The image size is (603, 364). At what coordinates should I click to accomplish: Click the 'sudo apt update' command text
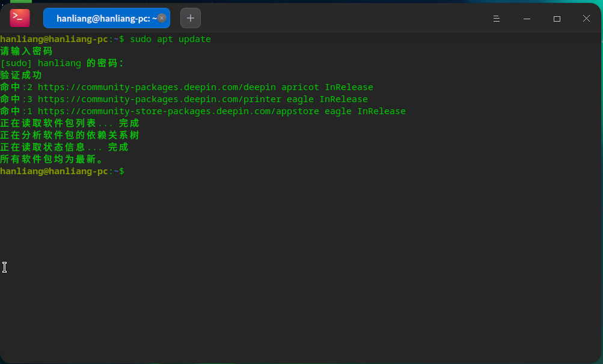(x=170, y=39)
